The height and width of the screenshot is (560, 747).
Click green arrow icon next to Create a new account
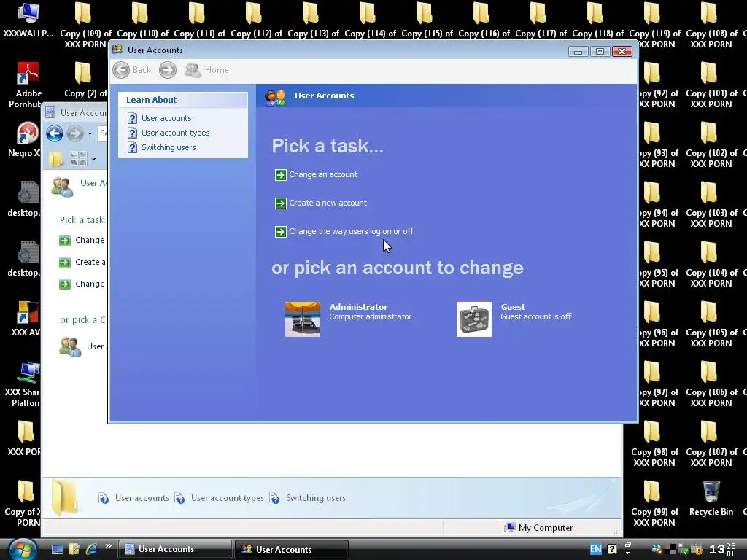(x=281, y=203)
